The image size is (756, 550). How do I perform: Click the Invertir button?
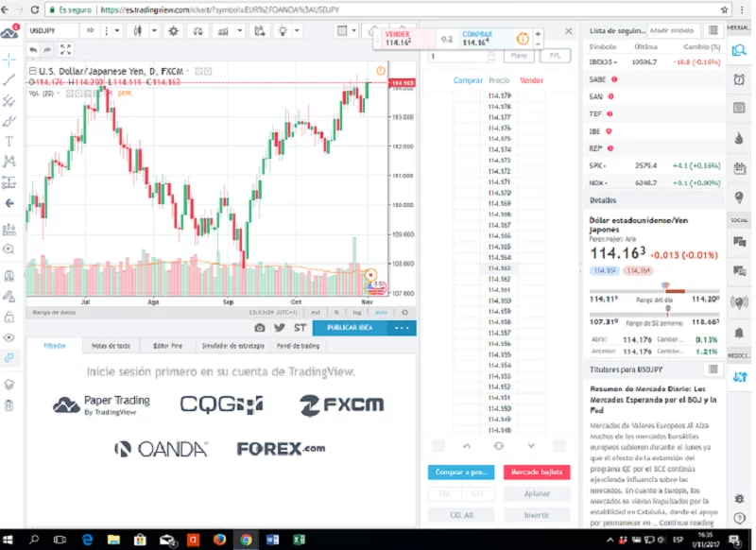537,515
